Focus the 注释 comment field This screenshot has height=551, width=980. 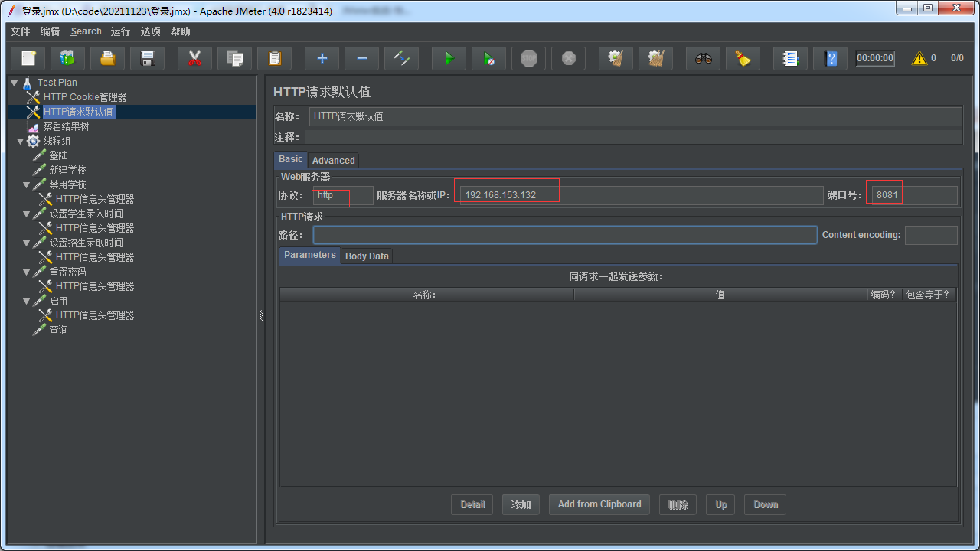(633, 137)
